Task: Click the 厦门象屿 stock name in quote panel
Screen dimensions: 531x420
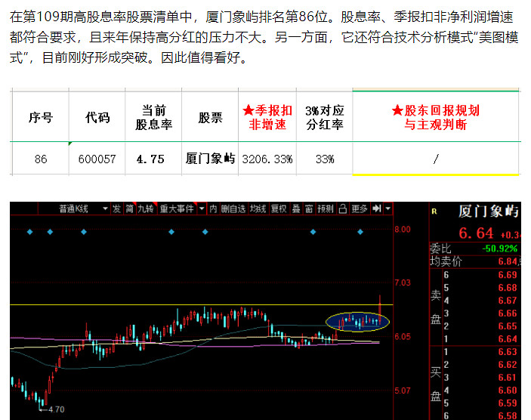Action: pos(489,212)
